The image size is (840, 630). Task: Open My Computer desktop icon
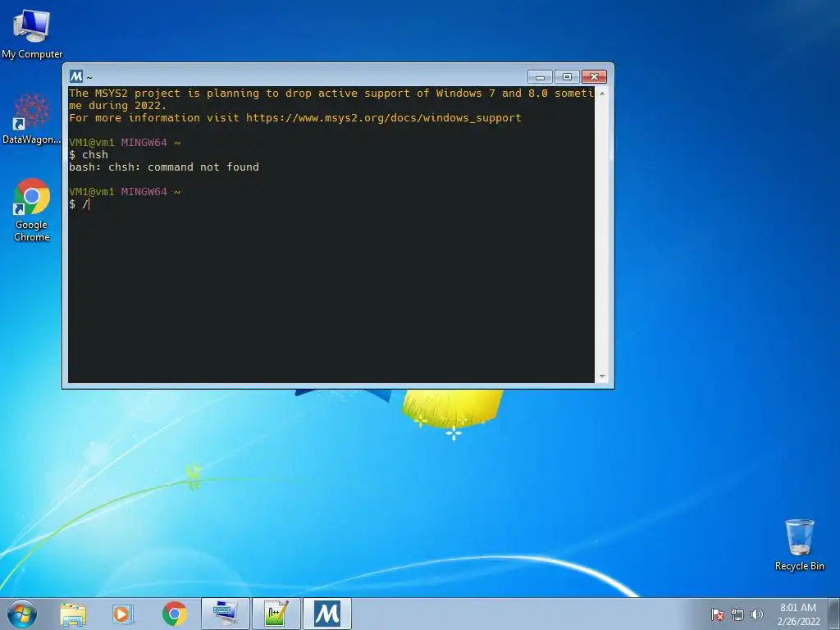pyautogui.click(x=32, y=33)
